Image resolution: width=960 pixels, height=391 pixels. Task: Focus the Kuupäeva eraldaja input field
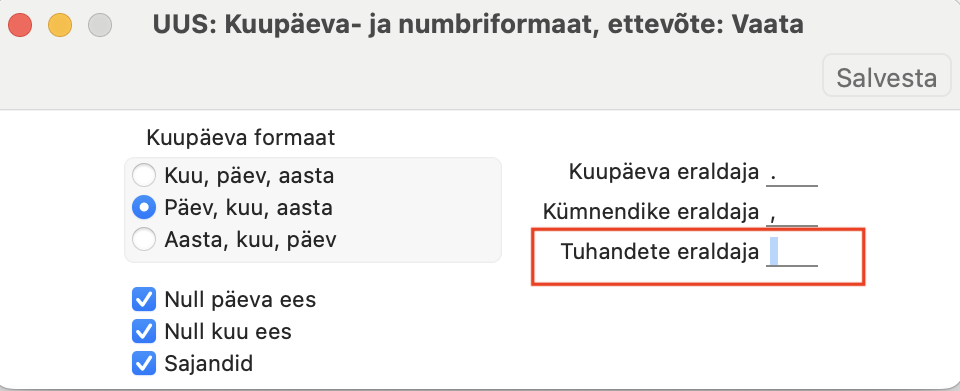pos(792,173)
